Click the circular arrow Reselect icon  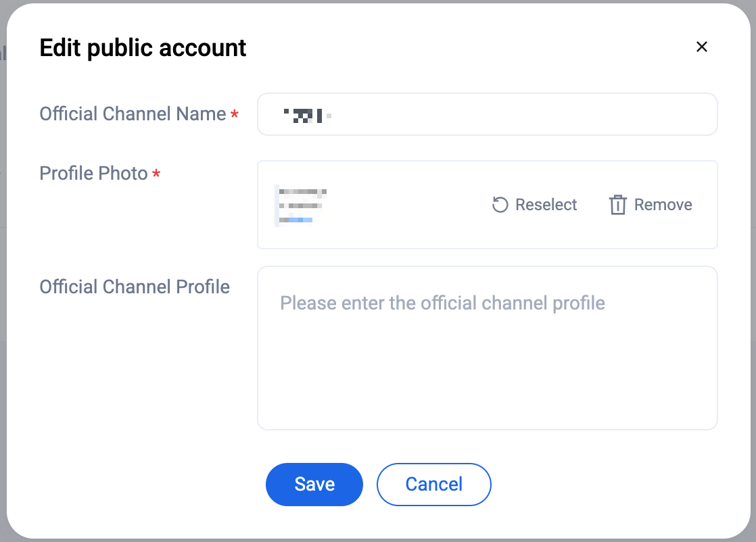[x=500, y=205]
